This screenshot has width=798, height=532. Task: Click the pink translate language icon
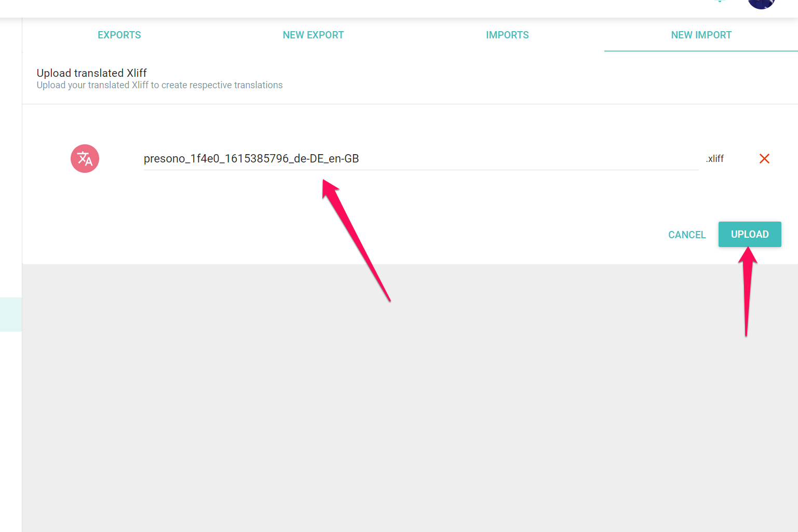tap(85, 159)
